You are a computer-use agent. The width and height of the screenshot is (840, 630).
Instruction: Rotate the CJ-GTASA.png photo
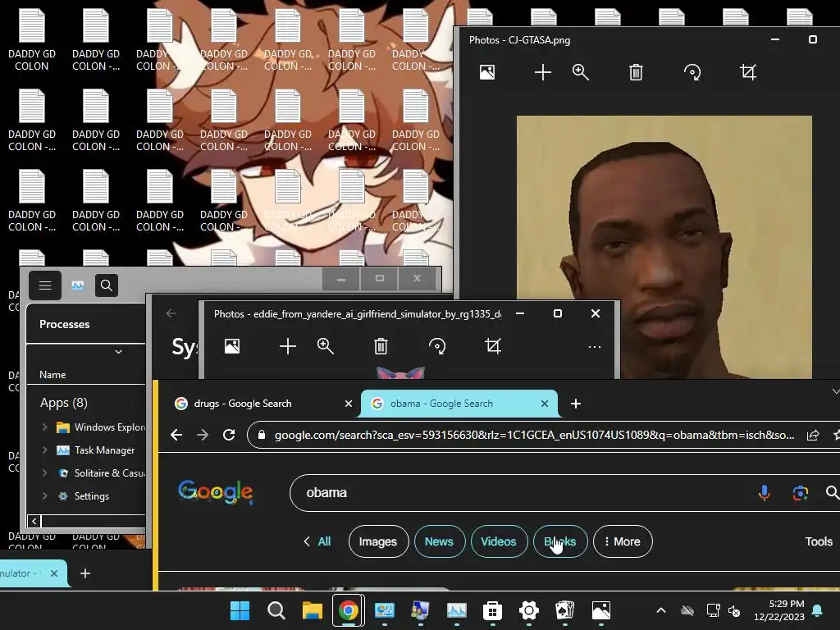[x=692, y=72]
